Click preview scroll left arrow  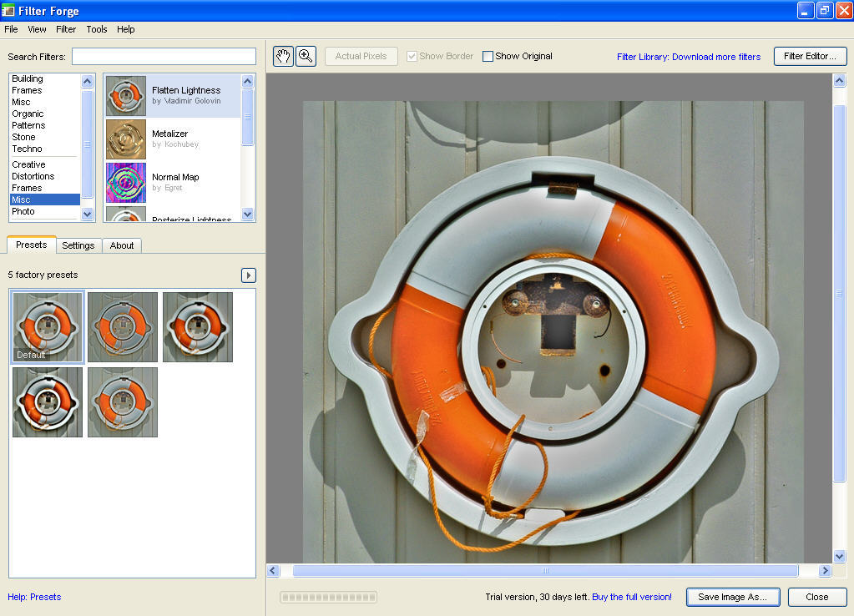274,570
